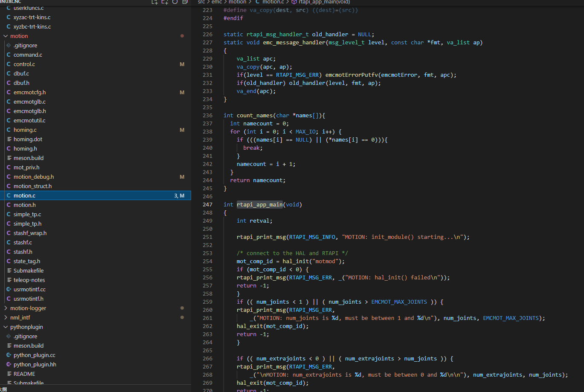Open emcmotutil.c file
This screenshot has height=392, width=584.
(x=96, y=120)
